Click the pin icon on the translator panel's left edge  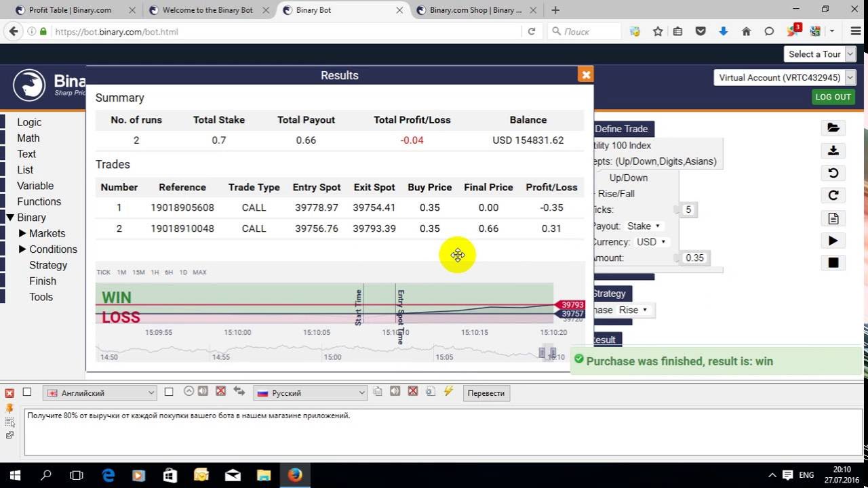pos(9,409)
